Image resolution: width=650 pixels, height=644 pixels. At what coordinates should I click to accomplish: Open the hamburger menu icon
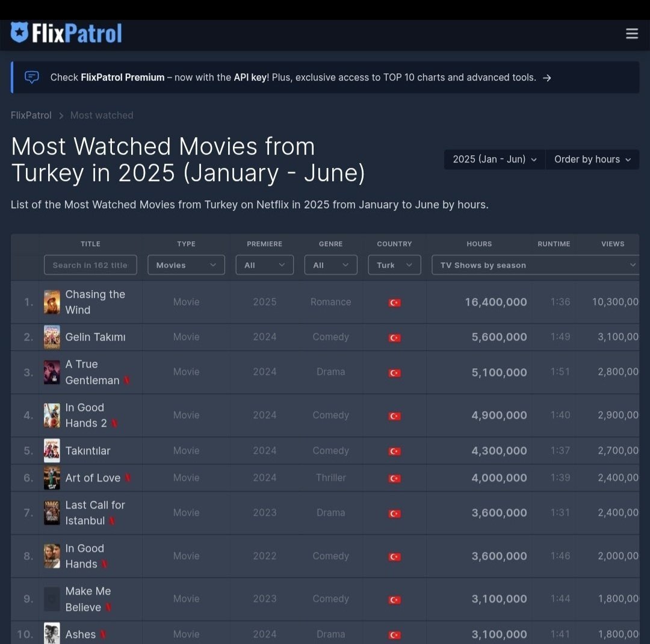(x=631, y=34)
